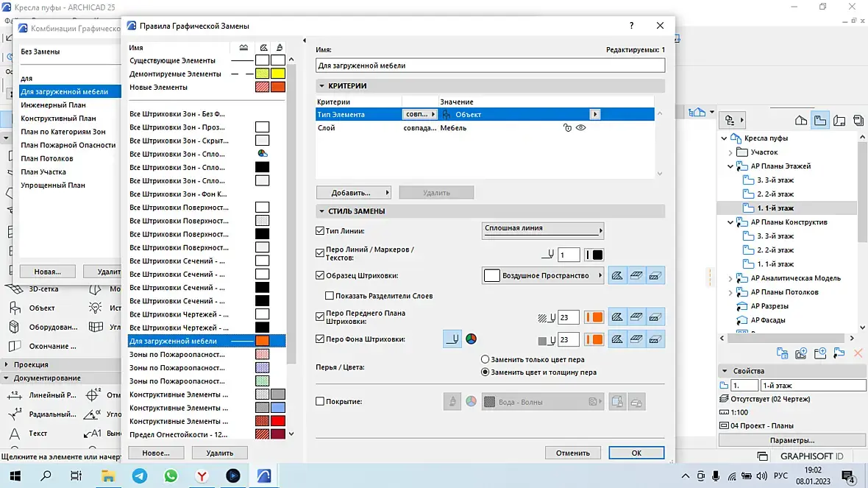The width and height of the screenshot is (868, 488).
Task: Click the Добавить... button
Action: pos(353,193)
